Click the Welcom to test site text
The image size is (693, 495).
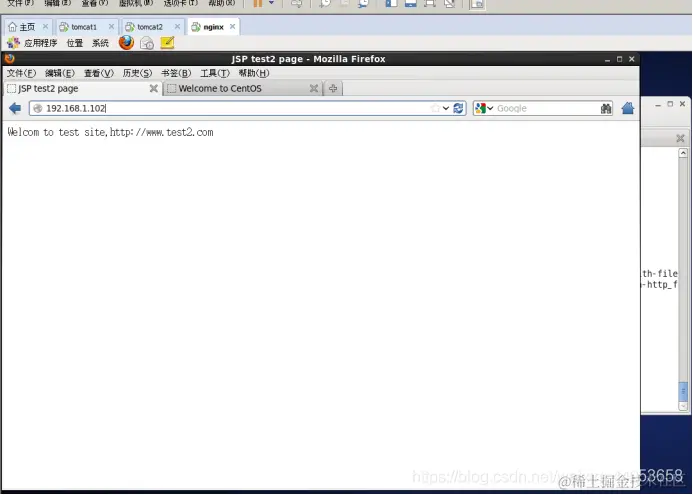[110, 132]
